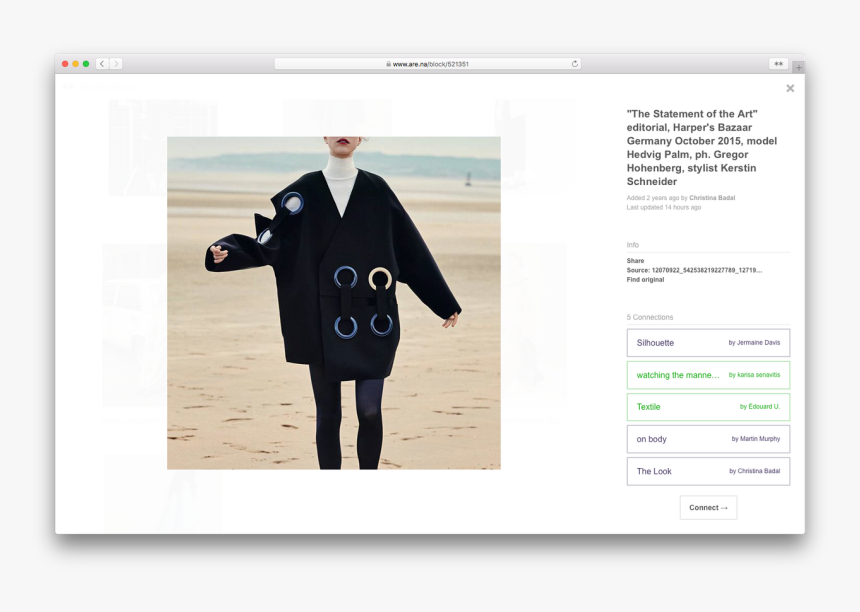Open the Share option under Info
The image size is (860, 612).
click(x=635, y=261)
